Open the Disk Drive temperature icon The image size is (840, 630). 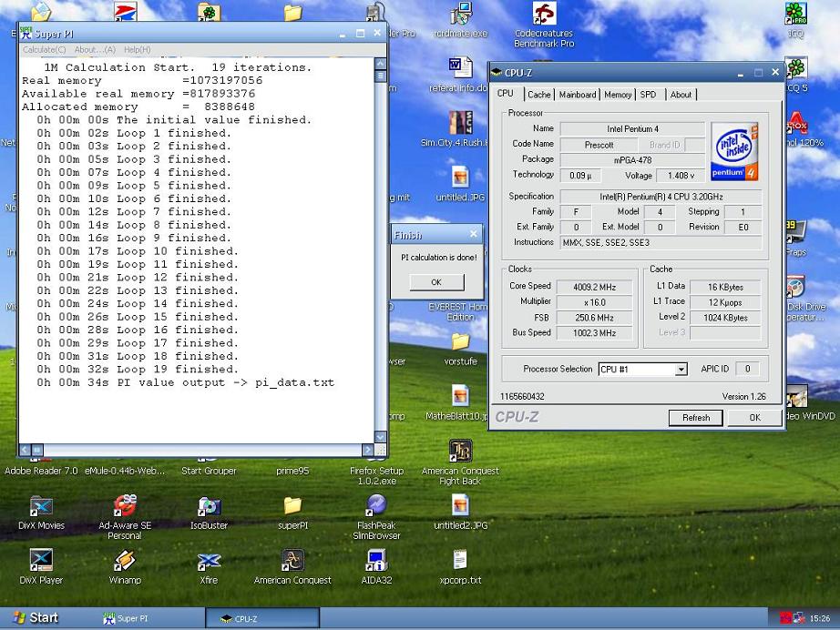point(795,287)
